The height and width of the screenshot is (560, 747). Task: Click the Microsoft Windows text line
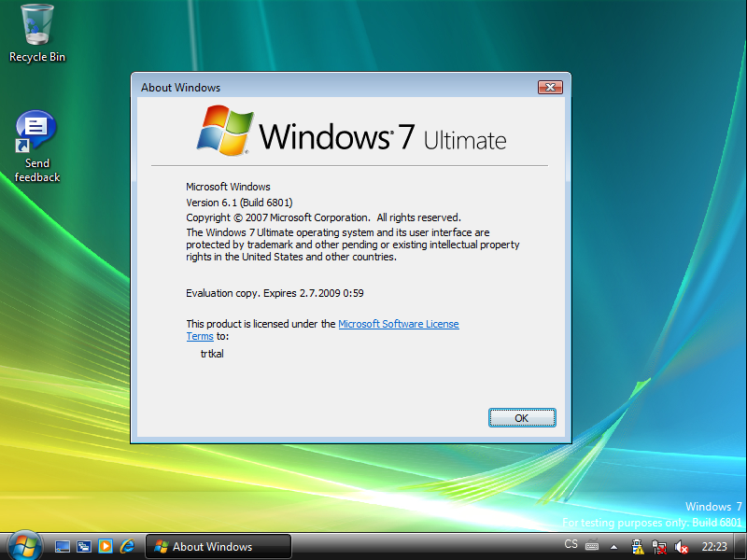[228, 187]
